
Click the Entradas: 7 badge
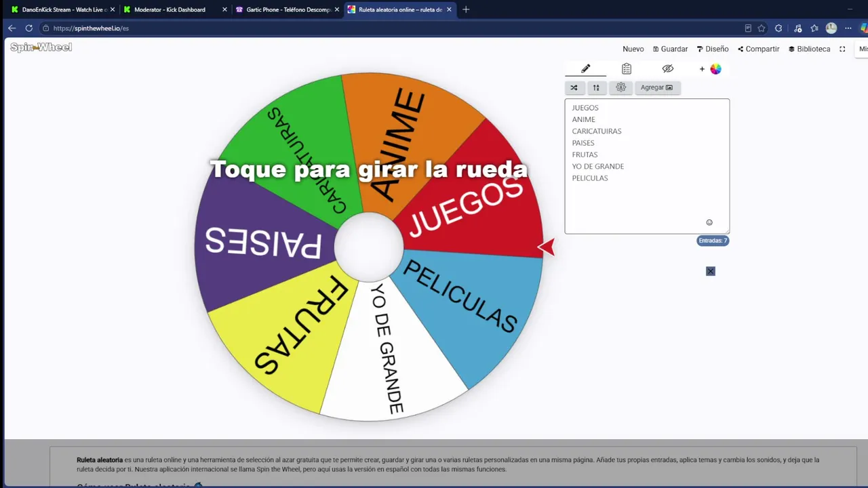click(713, 241)
